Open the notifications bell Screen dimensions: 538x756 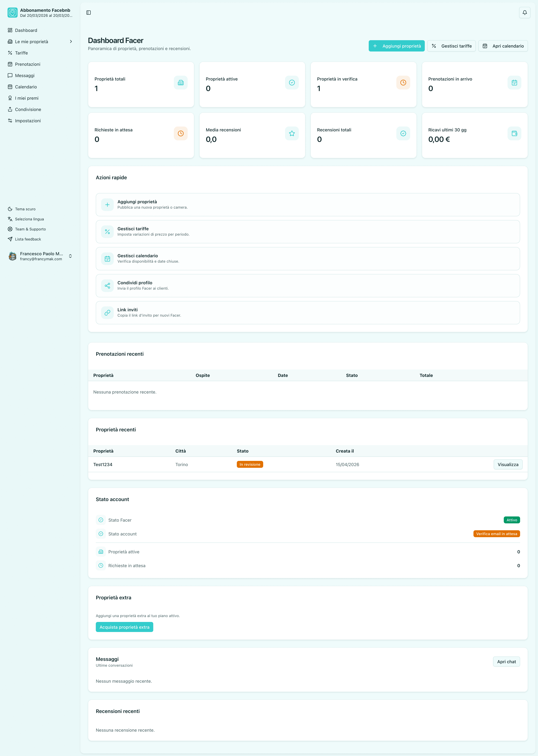524,13
